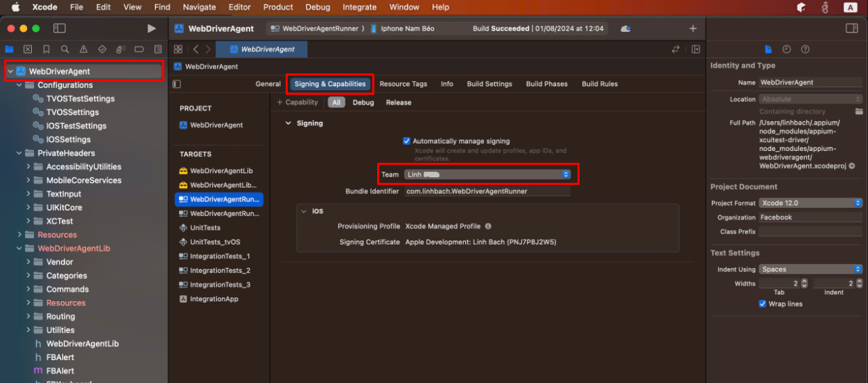Open the Team dropdown
The height and width of the screenshot is (383, 868).
coord(487,175)
